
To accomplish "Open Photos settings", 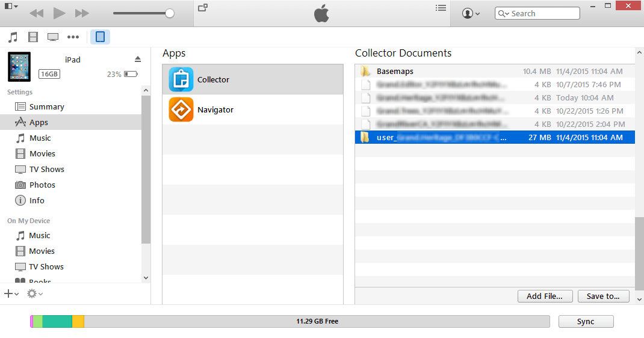I will (x=70, y=185).
